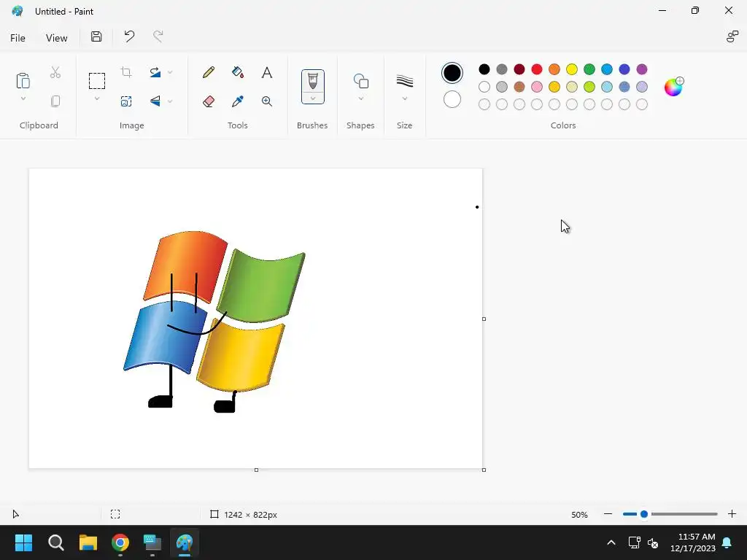Select the Magnifier tool
This screenshot has height=560, width=747.
click(267, 101)
